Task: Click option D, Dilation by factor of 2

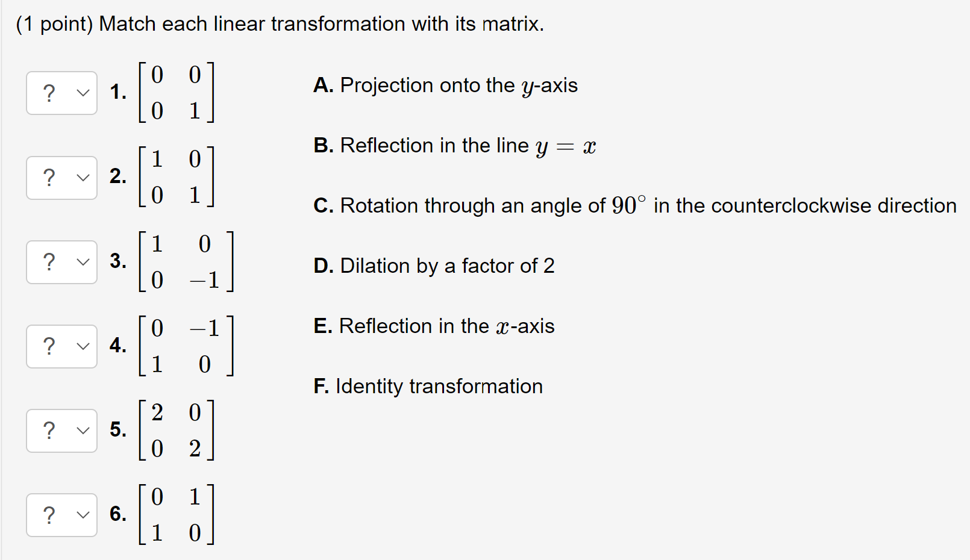Action: pyautogui.click(x=434, y=266)
